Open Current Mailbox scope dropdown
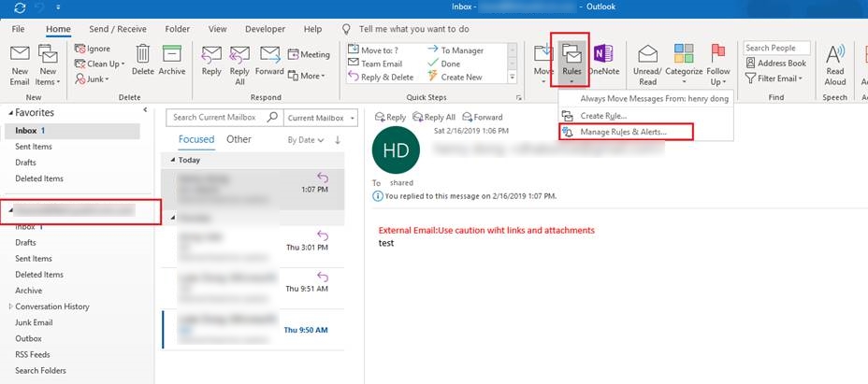The image size is (868, 384). tap(321, 118)
